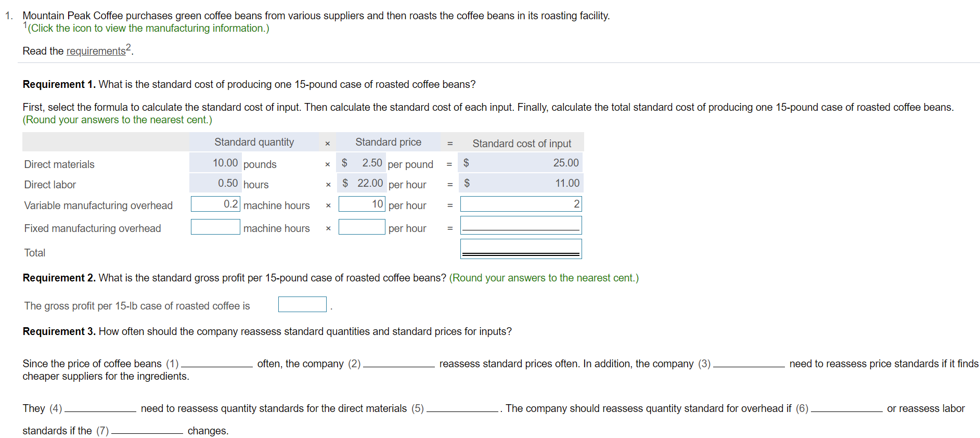The height and width of the screenshot is (438, 980).
Task: Click the fixed overhead machine hours field
Action: tap(215, 227)
